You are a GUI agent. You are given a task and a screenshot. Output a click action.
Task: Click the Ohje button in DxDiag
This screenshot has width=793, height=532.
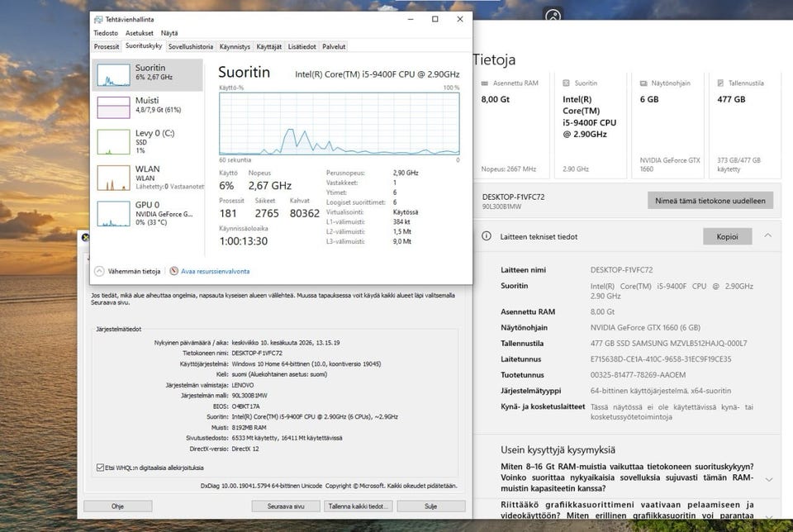(118, 506)
